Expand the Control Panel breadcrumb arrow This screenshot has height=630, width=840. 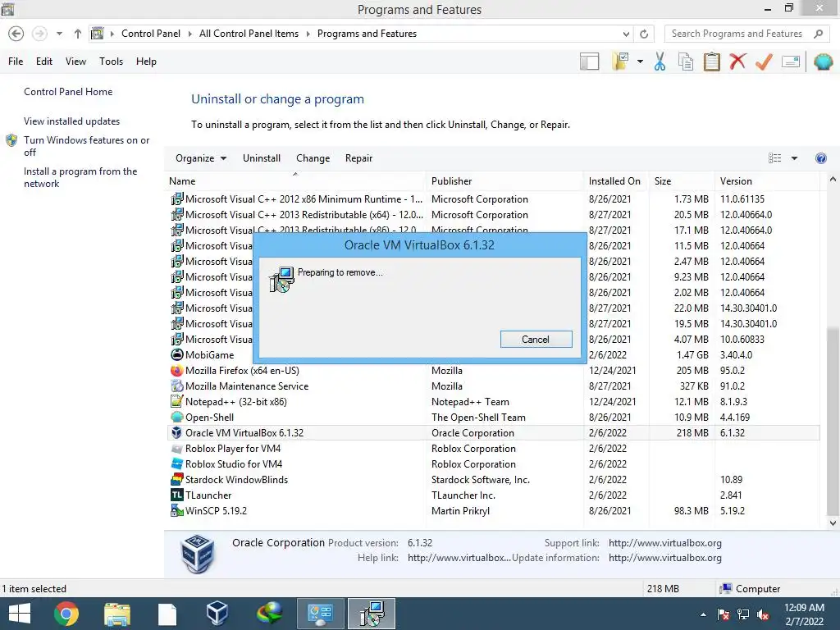[189, 34]
